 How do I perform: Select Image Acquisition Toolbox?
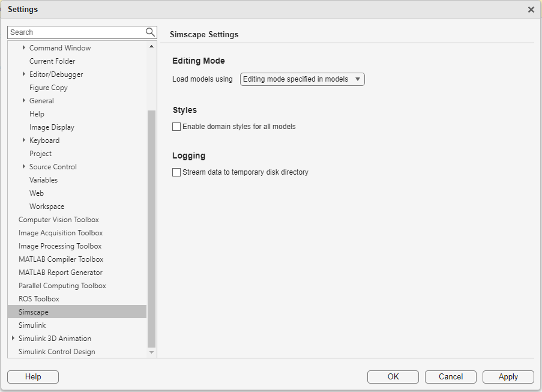coord(61,233)
